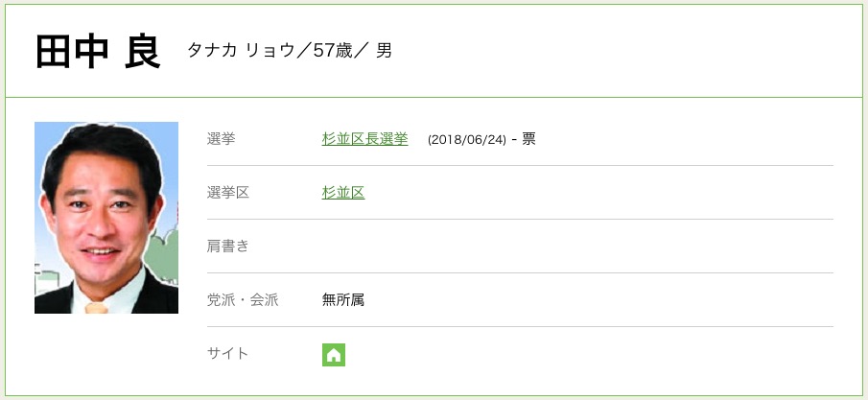Image resolution: width=868 pixels, height=400 pixels.
Task: Click the green buildings in photo background
Action: coord(164,254)
